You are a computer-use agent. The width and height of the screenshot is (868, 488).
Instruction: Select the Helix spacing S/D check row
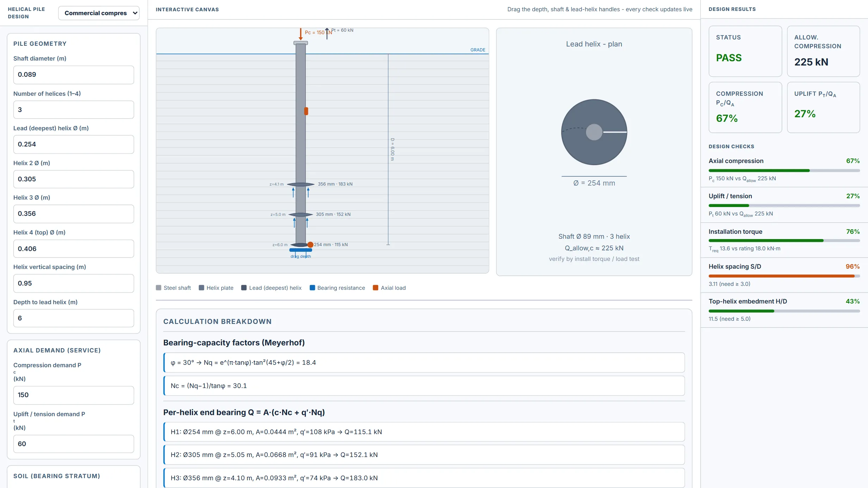[x=784, y=275]
